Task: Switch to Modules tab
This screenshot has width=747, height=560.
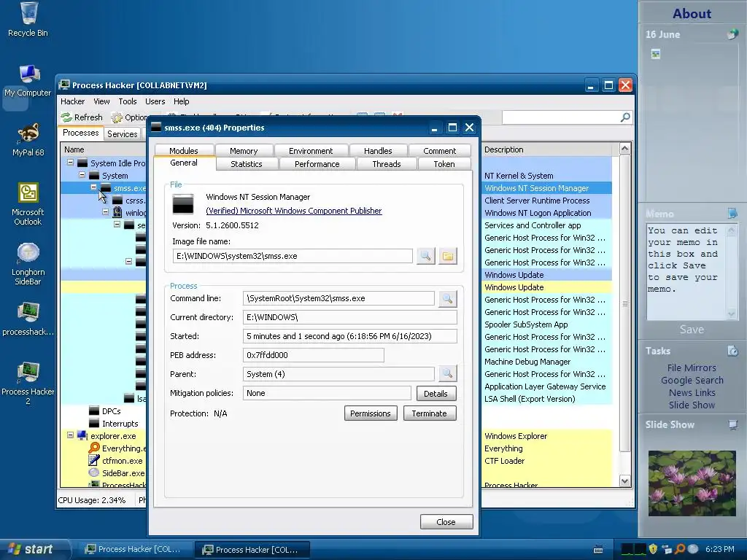Action: click(x=183, y=150)
